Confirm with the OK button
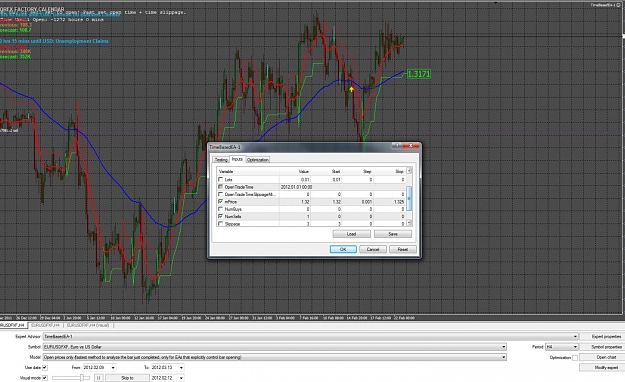 [x=343, y=249]
